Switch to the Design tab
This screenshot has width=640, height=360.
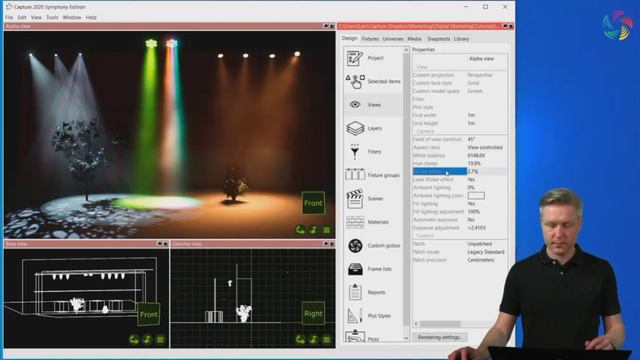[x=349, y=38]
